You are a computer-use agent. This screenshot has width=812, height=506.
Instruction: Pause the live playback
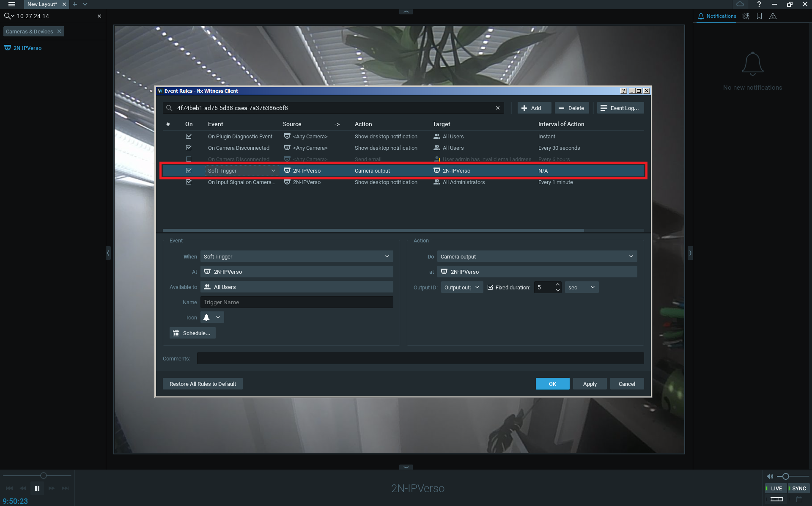pyautogui.click(x=37, y=488)
